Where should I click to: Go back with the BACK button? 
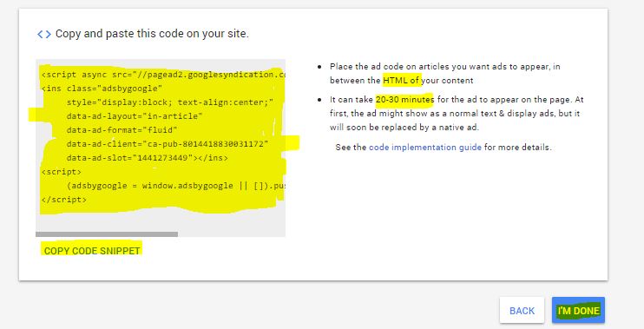[522, 311]
